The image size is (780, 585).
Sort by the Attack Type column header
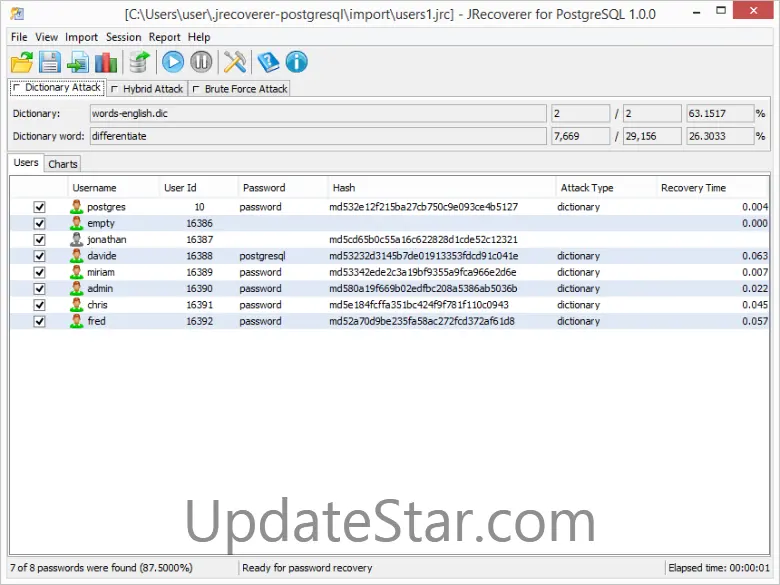(x=605, y=188)
